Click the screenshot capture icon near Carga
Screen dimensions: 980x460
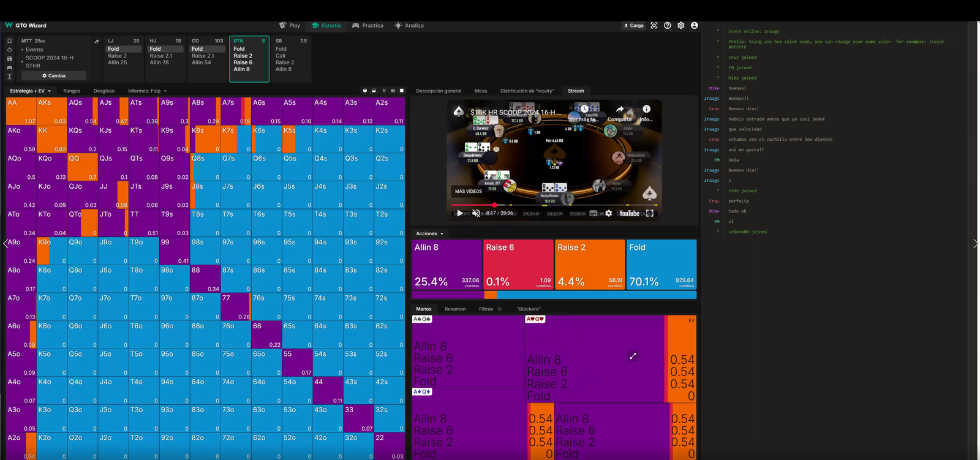click(x=654, y=26)
